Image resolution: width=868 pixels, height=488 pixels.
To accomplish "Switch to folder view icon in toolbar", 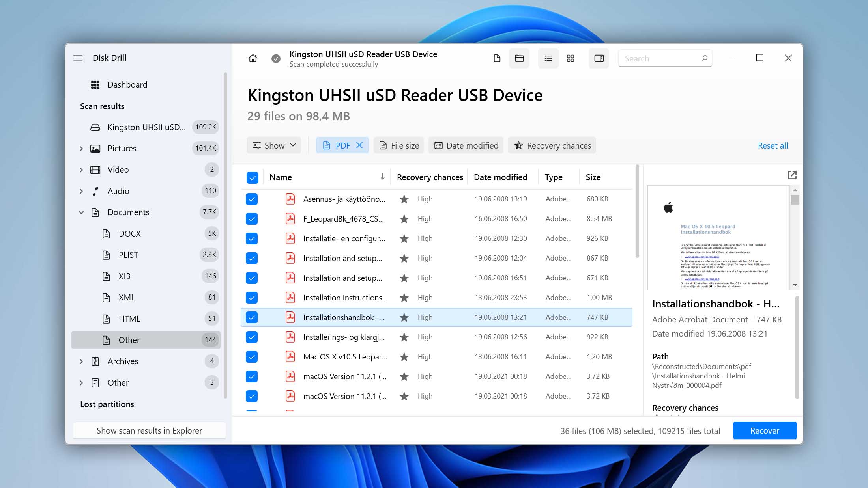I will pyautogui.click(x=519, y=58).
